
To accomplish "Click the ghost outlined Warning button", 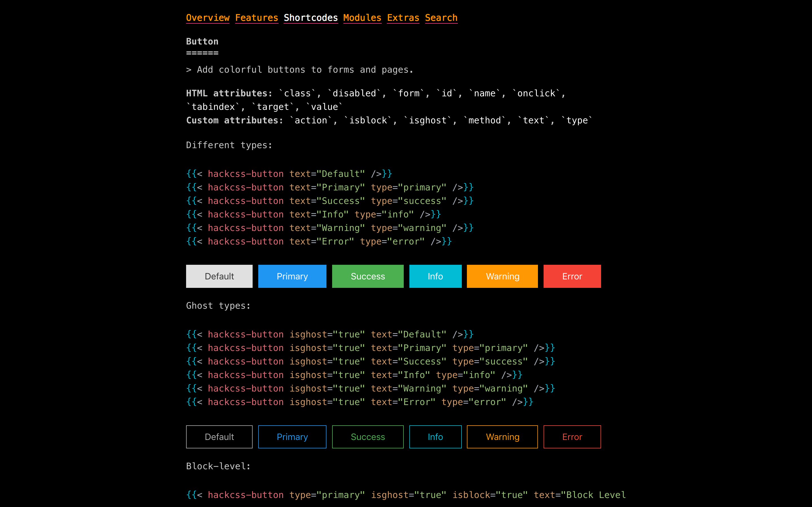I will [x=502, y=437].
